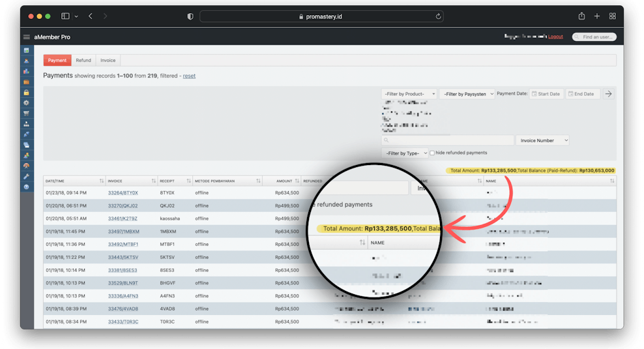Open invoice 33529/8LN9T

[123, 283]
